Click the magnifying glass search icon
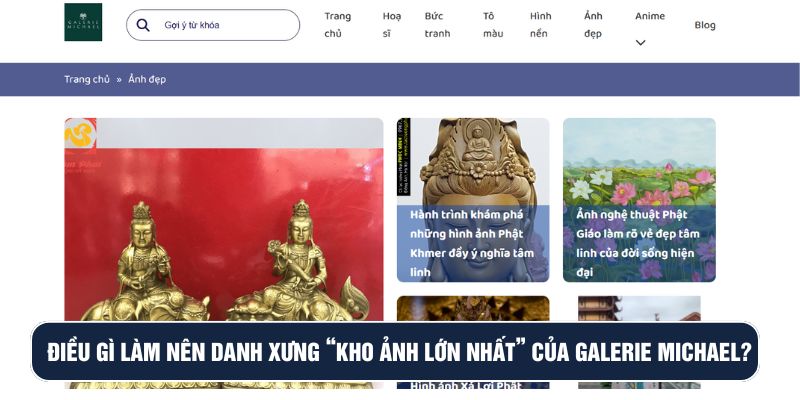This screenshot has width=800, height=400. [143, 25]
